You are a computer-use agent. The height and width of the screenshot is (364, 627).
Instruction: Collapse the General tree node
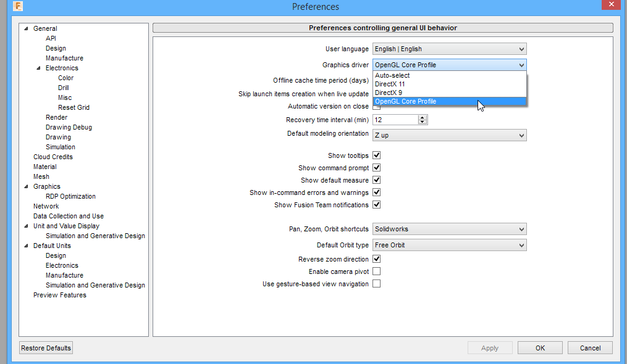tap(26, 28)
